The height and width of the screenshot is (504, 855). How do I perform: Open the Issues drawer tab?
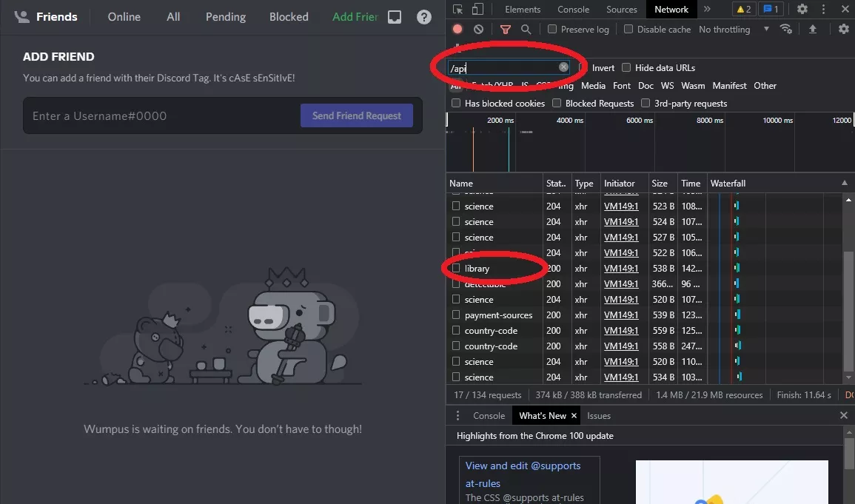pyautogui.click(x=599, y=416)
